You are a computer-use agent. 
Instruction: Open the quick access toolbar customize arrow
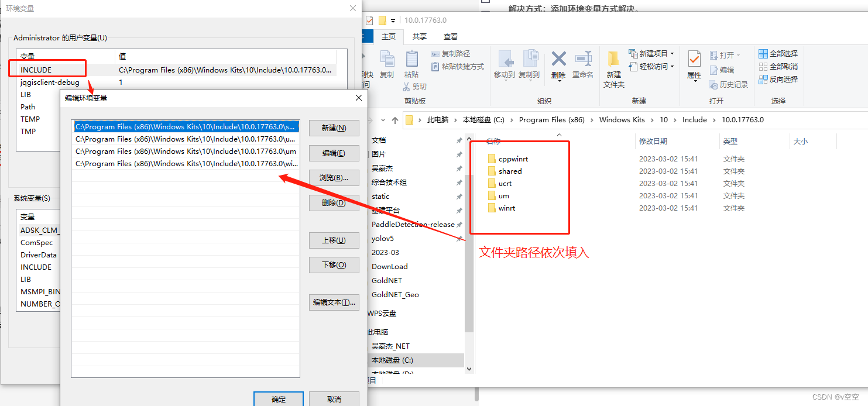(x=393, y=20)
